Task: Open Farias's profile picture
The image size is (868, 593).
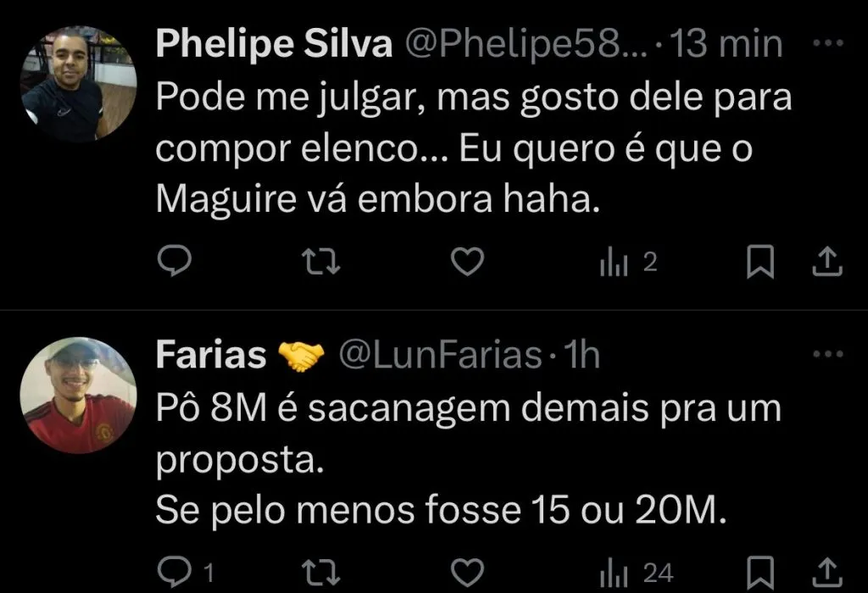Action: pyautogui.click(x=78, y=396)
